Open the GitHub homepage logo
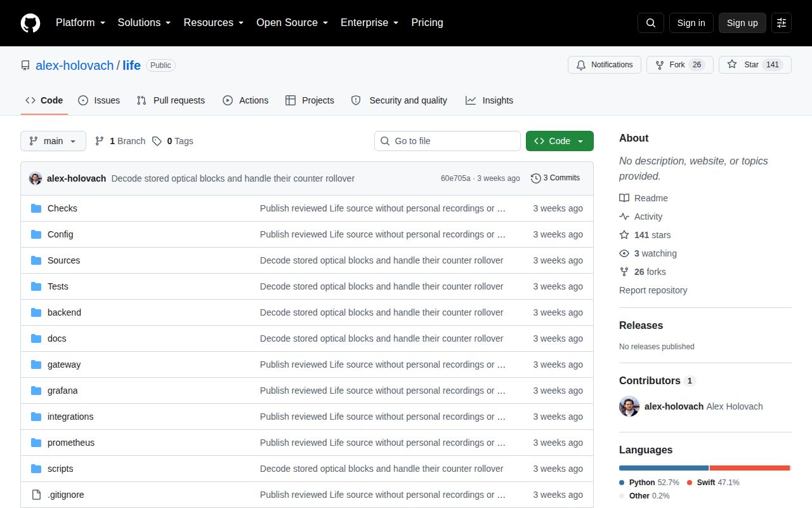 30,23
